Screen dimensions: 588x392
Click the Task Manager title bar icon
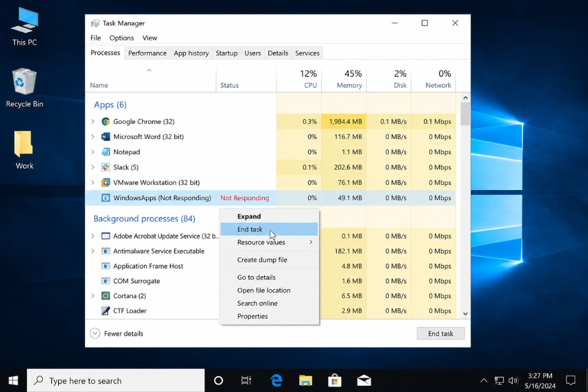point(96,23)
